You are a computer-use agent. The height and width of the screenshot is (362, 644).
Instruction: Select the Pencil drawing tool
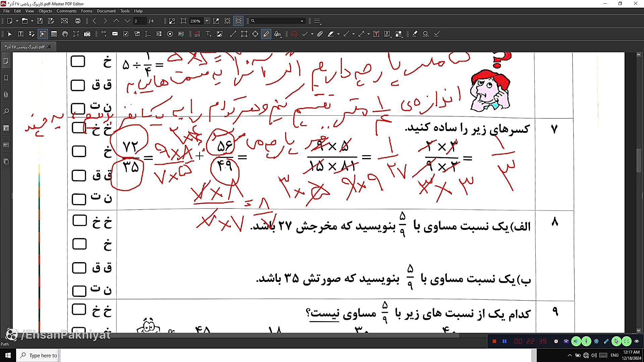(266, 34)
